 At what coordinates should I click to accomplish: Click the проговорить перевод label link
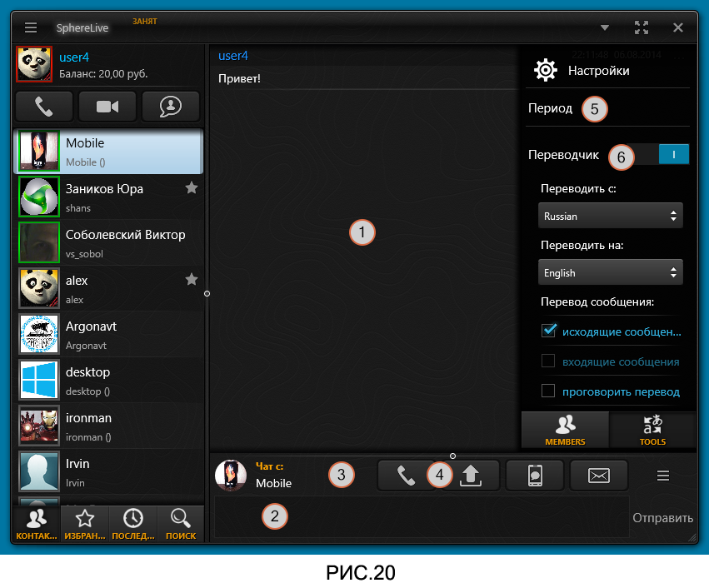(621, 391)
